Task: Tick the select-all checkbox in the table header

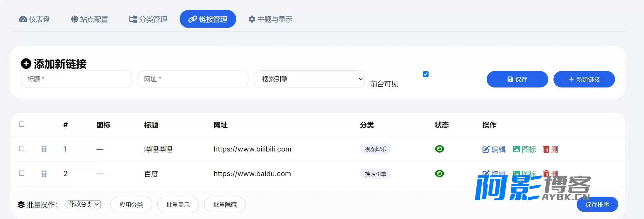Action: (x=22, y=124)
